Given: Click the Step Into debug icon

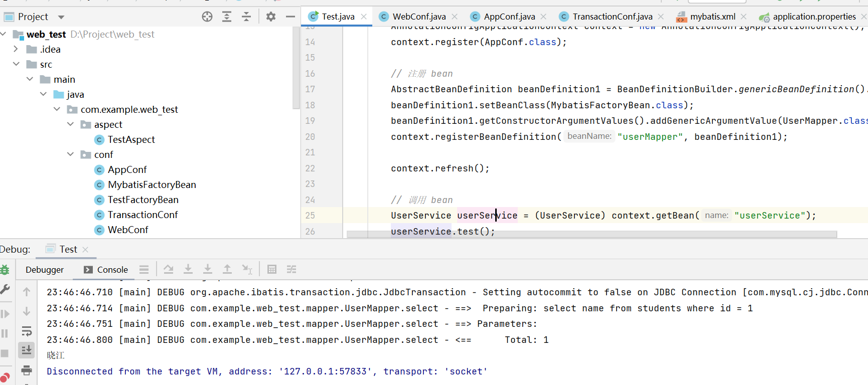Looking at the screenshot, I should pos(188,269).
